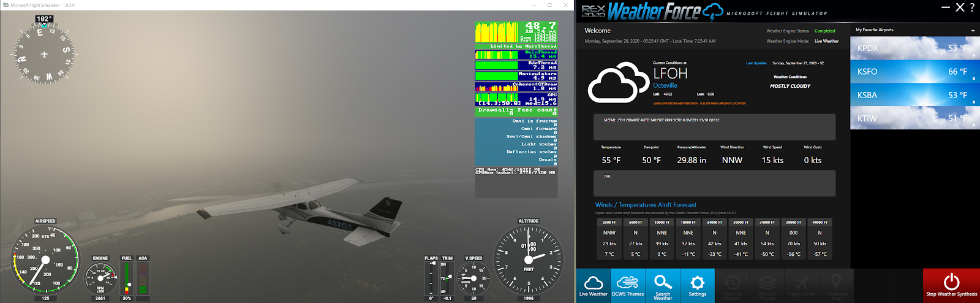
Task: Select the 2500 FT winds aloft column
Action: (609, 238)
